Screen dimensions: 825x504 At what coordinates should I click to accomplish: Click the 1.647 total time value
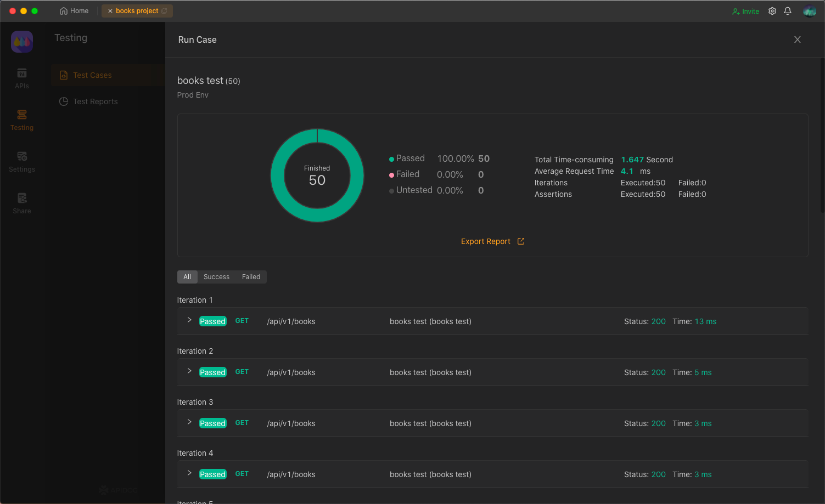[632, 160]
